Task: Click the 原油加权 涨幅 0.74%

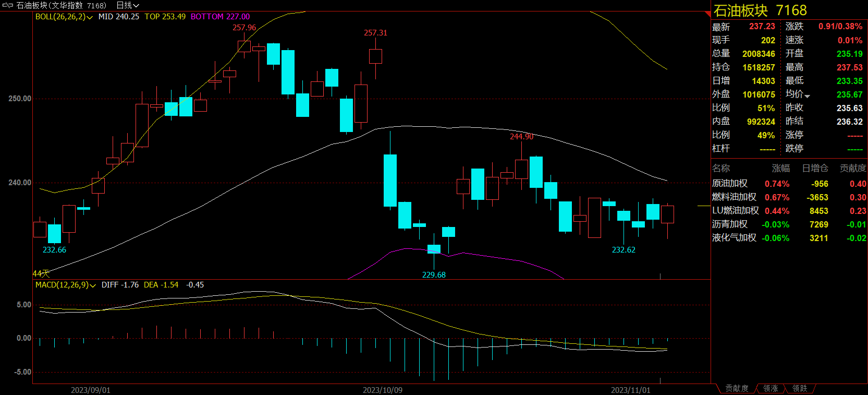Action: (x=777, y=184)
